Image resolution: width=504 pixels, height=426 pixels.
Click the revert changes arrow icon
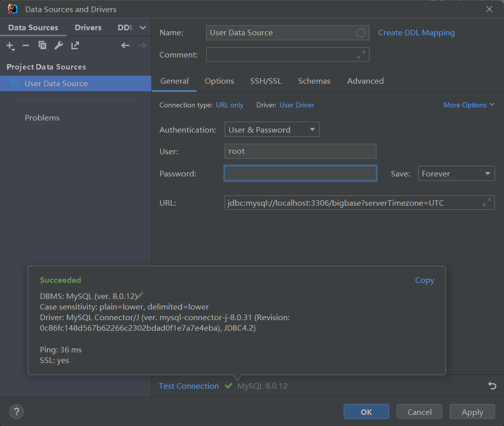(492, 386)
